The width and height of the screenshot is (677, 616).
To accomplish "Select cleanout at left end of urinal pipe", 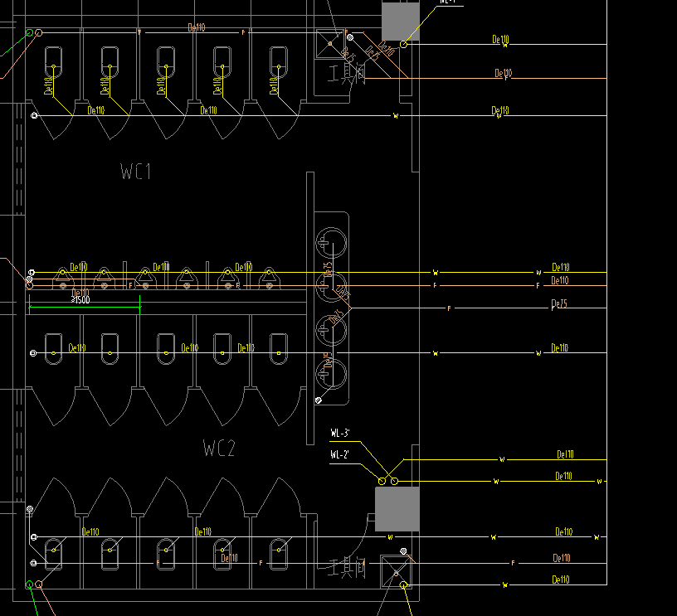I will tap(32, 272).
